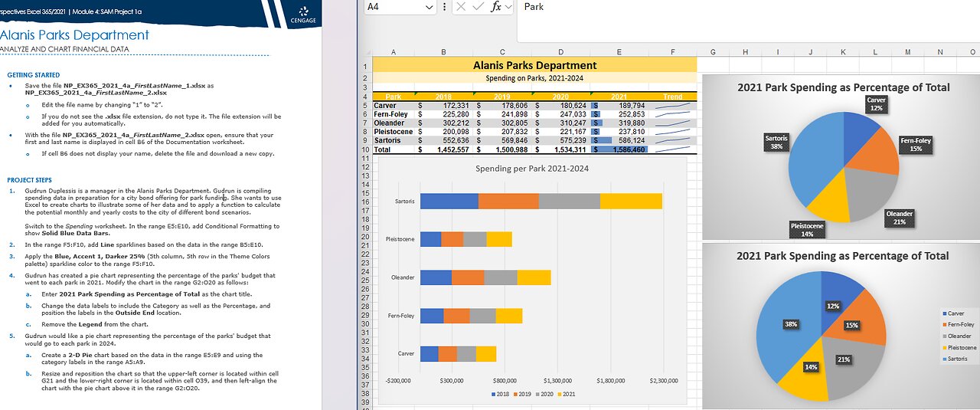Click the Alanis Parks Department heading in instructions

click(74, 35)
